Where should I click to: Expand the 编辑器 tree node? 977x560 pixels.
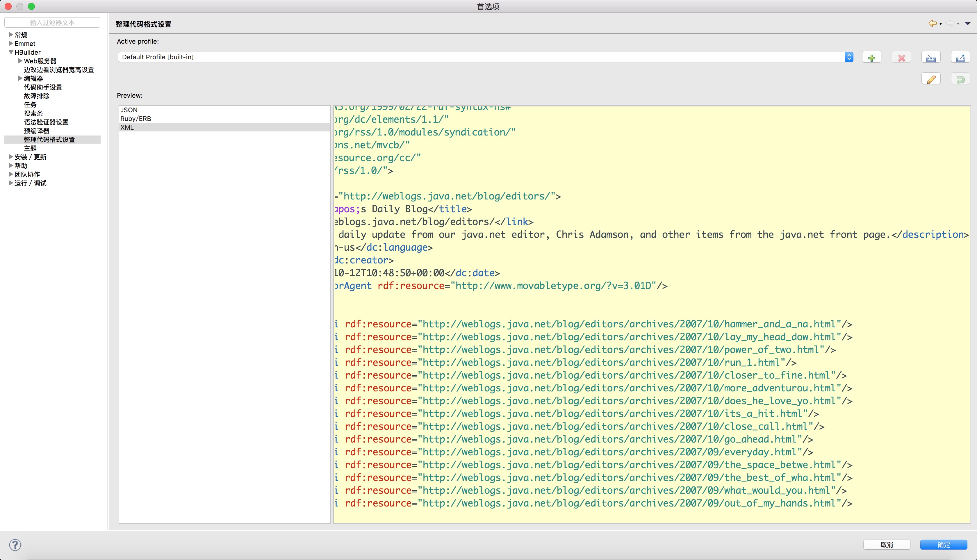pos(20,79)
